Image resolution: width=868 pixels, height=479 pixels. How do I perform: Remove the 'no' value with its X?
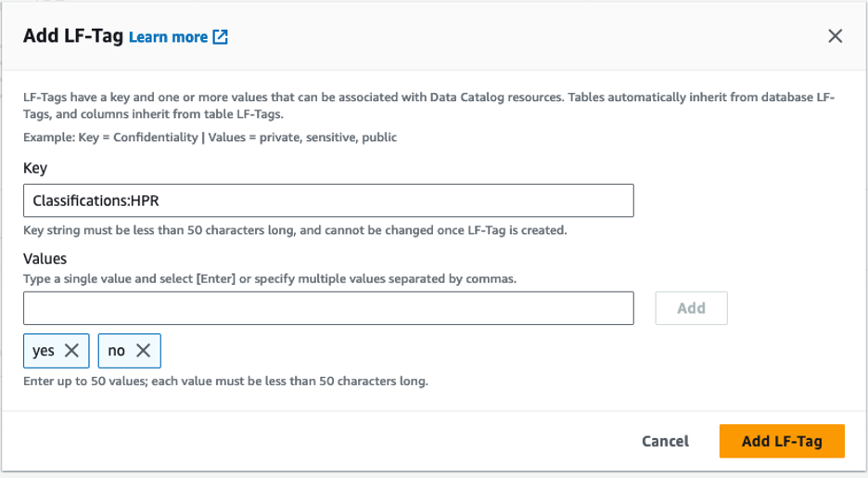point(143,351)
